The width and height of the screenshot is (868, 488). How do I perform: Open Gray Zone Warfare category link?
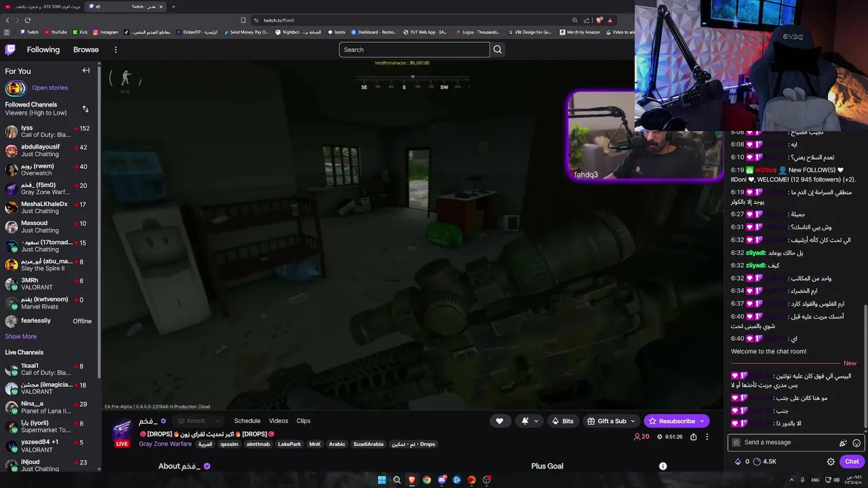click(165, 444)
